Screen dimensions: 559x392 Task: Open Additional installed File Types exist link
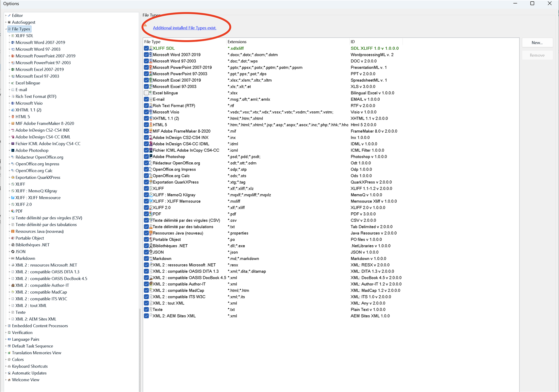[185, 28]
